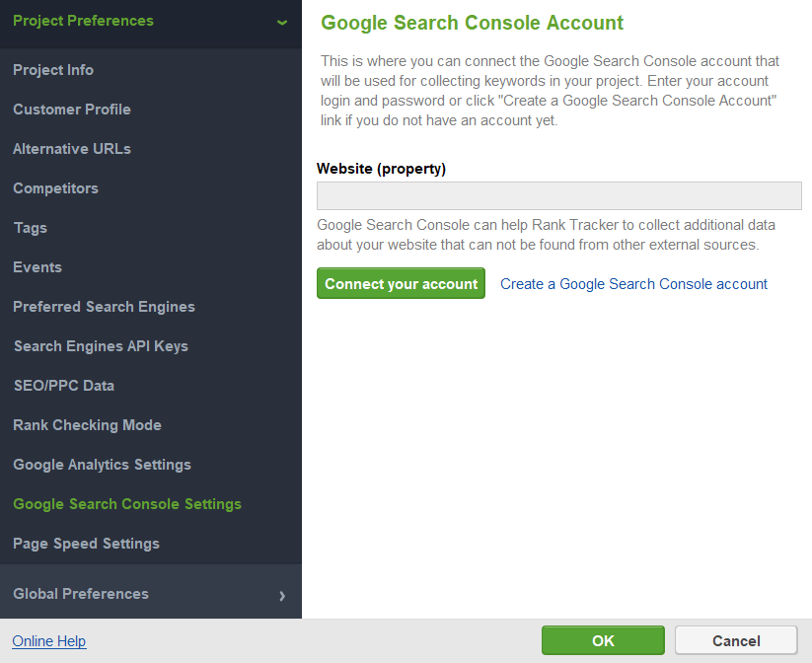Screen dimensions: 812x663
Task: Click the Website (property) input field
Action: [559, 195]
